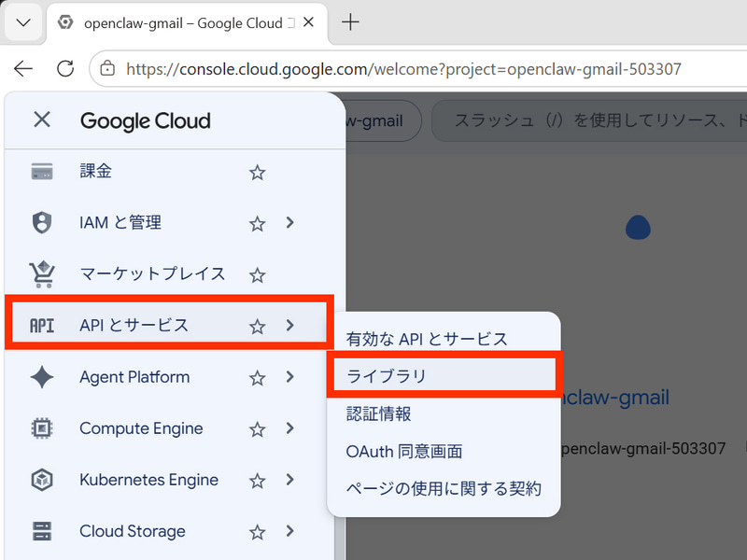Click the browser address bar URL
747x560 pixels.
(x=403, y=69)
